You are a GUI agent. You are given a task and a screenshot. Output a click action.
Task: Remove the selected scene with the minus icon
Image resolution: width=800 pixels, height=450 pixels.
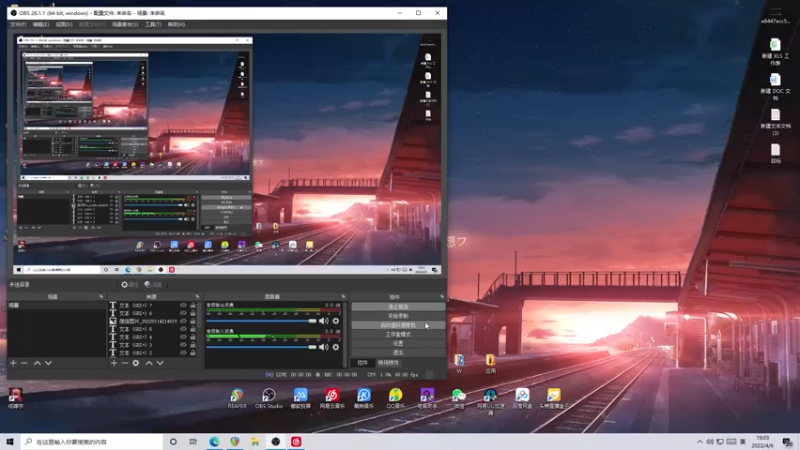pyautogui.click(x=24, y=363)
